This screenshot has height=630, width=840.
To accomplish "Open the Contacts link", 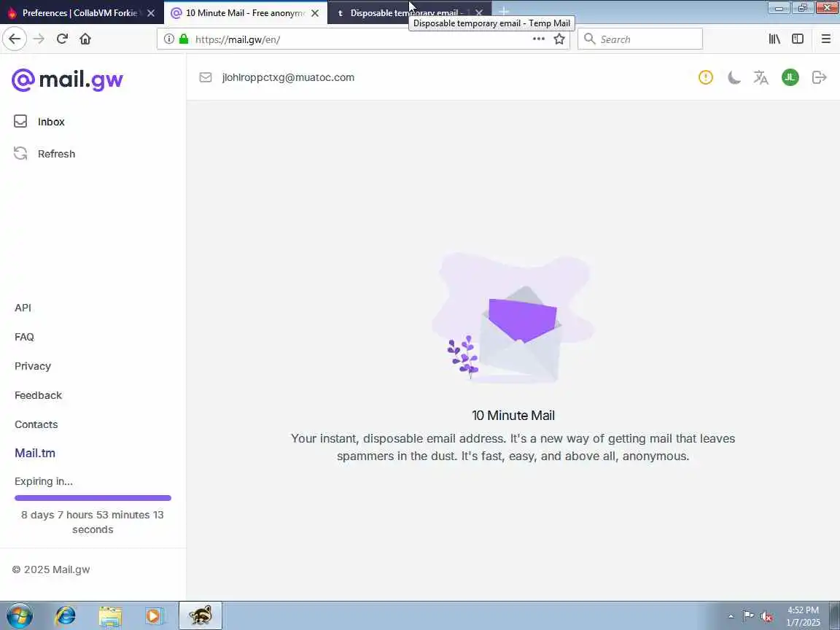I will [x=36, y=425].
